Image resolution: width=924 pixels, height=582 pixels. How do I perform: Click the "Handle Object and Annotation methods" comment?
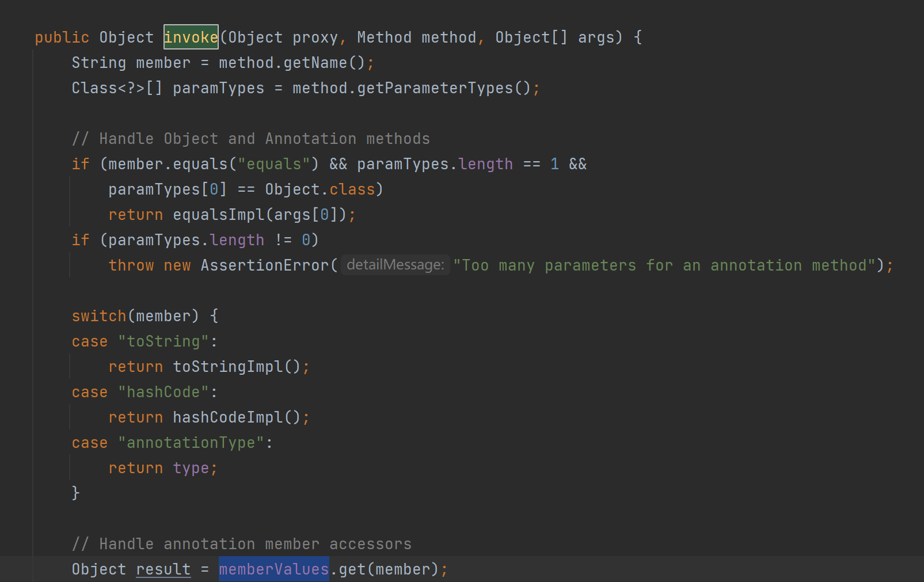click(x=251, y=139)
